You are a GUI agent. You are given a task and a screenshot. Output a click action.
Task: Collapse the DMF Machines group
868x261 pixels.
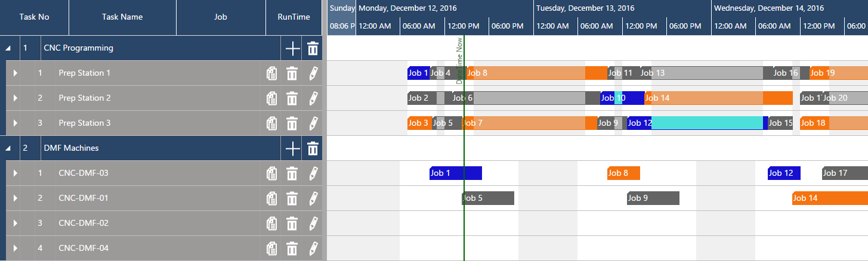tap(8, 149)
